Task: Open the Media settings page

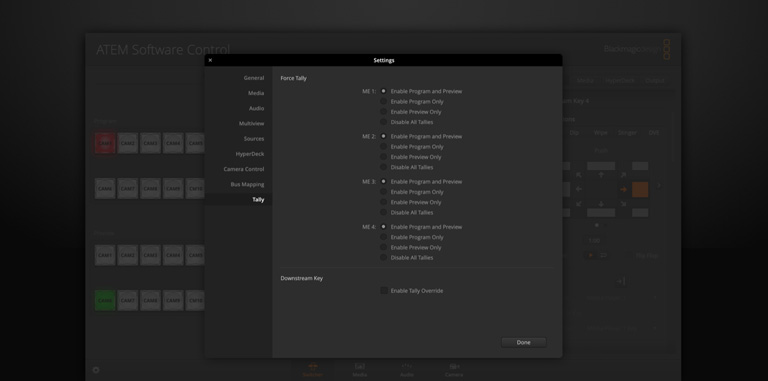Action: click(256, 93)
